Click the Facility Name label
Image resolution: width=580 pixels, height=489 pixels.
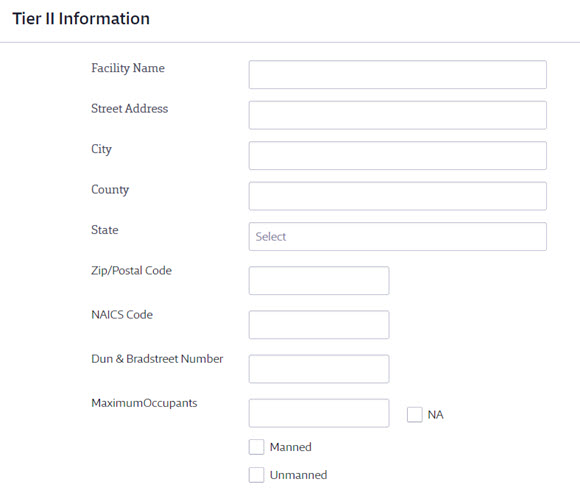[128, 68]
